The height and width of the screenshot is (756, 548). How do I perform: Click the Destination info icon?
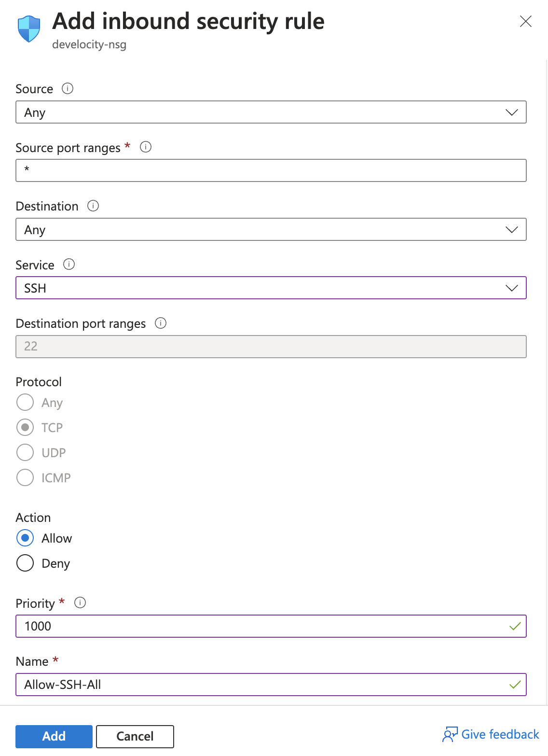point(93,206)
